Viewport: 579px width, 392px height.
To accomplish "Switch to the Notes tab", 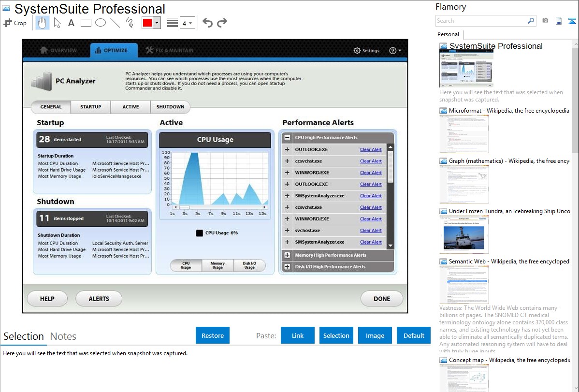I will 63,336.
